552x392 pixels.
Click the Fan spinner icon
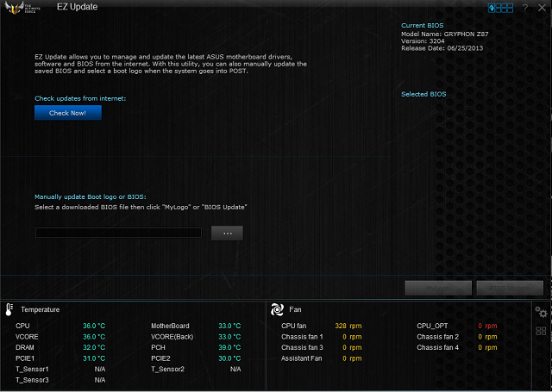[x=277, y=309]
